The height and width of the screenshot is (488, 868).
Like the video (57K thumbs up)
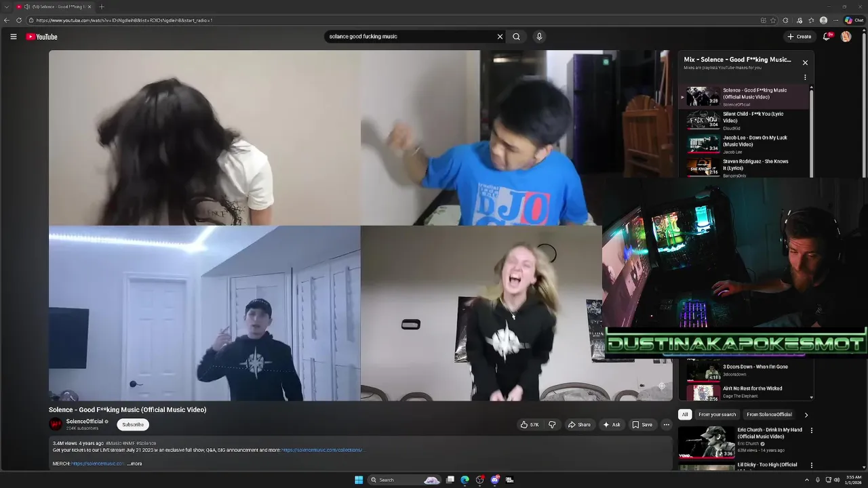529,425
